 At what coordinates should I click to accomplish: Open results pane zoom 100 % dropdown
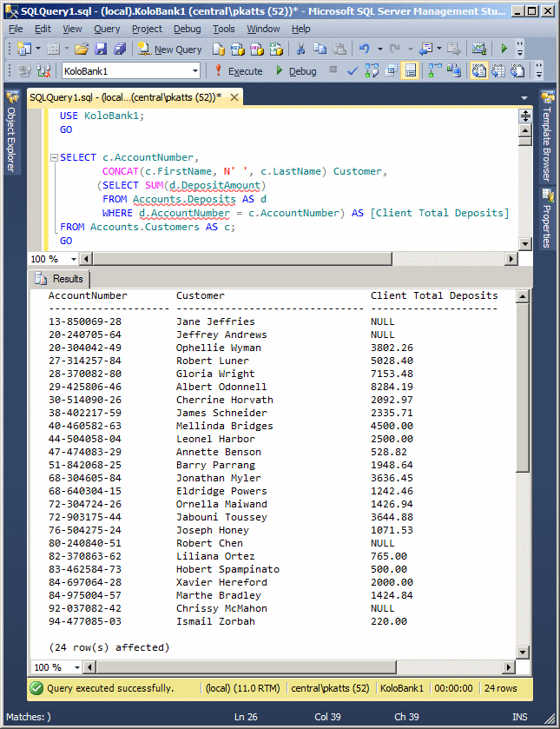pos(76,667)
